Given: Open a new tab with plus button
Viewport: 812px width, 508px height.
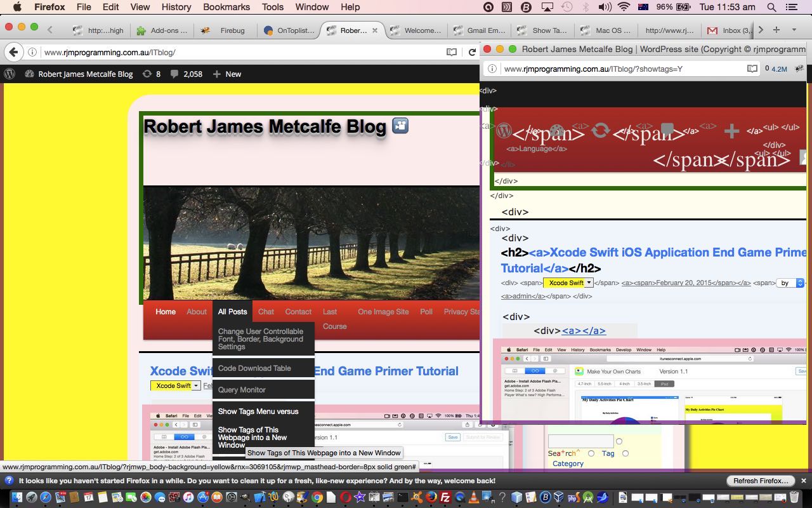Looking at the screenshot, I should coord(776,30).
